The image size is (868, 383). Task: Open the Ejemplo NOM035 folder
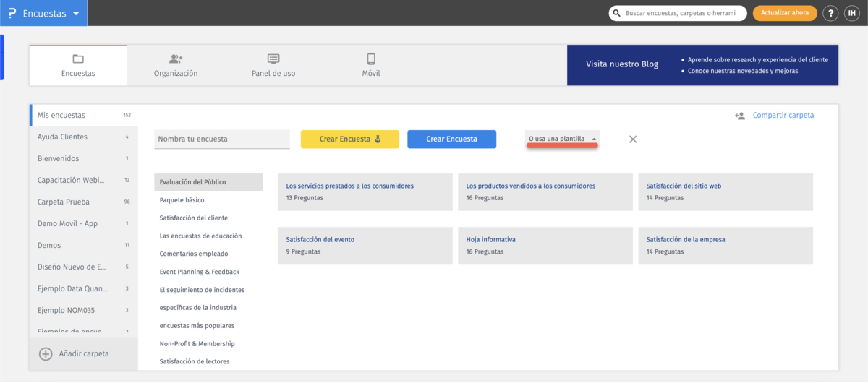(x=84, y=310)
